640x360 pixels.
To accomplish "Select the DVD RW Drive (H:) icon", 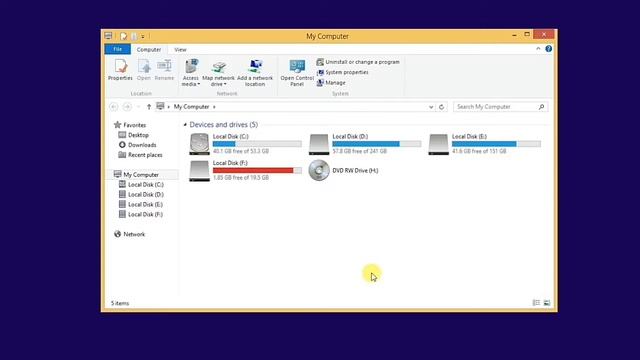I will pos(319,170).
